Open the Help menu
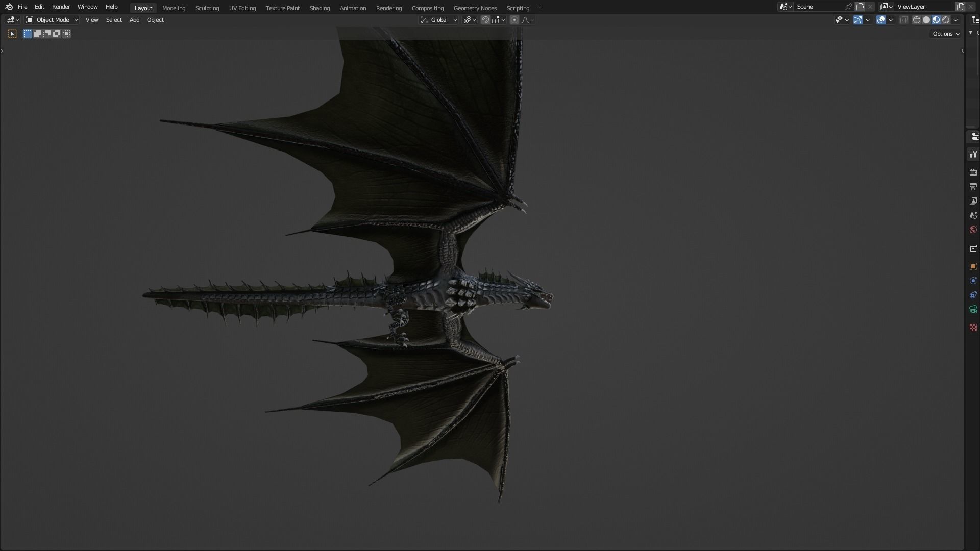The image size is (980, 551). (111, 7)
